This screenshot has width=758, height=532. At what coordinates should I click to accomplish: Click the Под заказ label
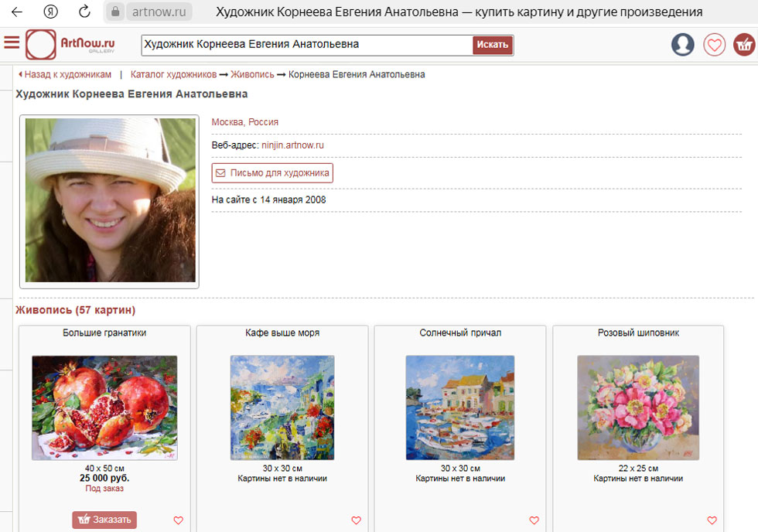point(104,488)
